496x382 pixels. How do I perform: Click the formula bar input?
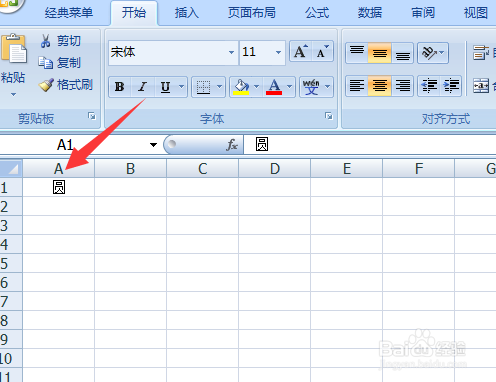point(370,145)
